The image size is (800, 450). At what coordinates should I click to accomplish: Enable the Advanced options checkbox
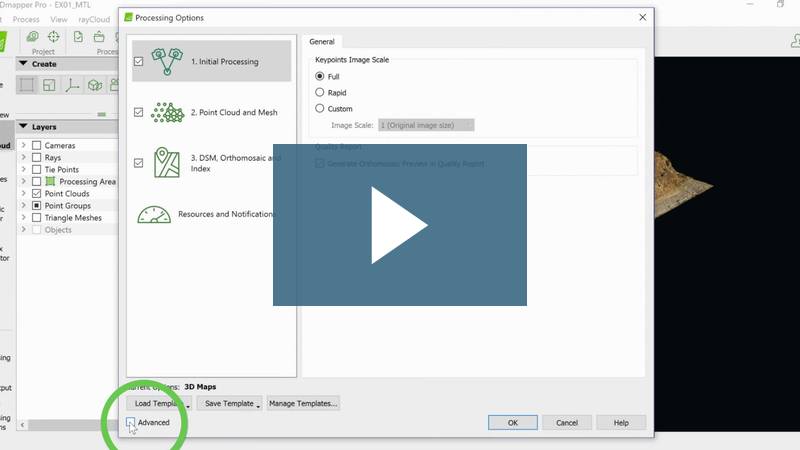tap(131, 422)
